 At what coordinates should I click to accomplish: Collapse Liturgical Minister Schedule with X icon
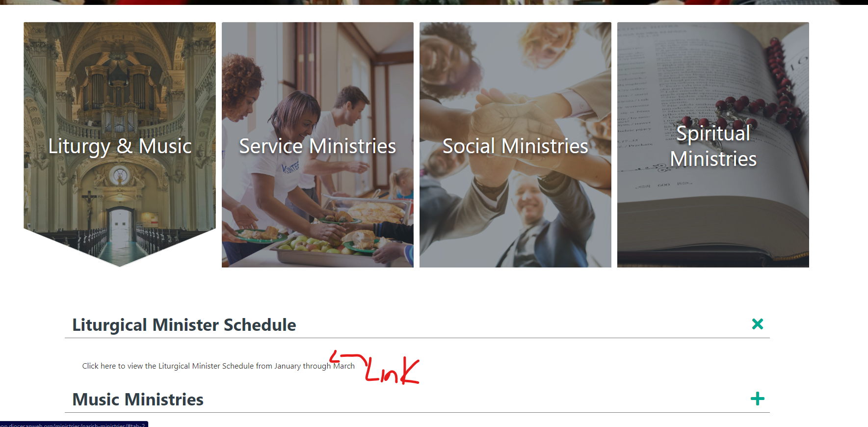(x=757, y=324)
